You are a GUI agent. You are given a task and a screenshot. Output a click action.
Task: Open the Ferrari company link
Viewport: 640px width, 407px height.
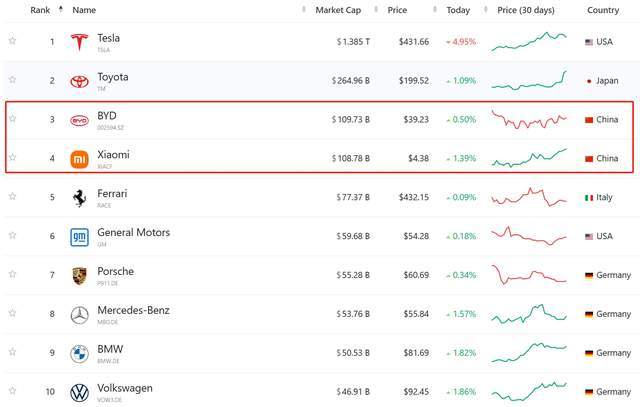[x=112, y=194]
